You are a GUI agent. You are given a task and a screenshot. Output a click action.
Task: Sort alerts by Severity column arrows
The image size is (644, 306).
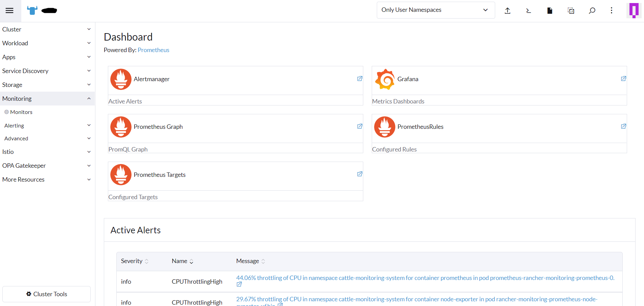[x=146, y=261]
